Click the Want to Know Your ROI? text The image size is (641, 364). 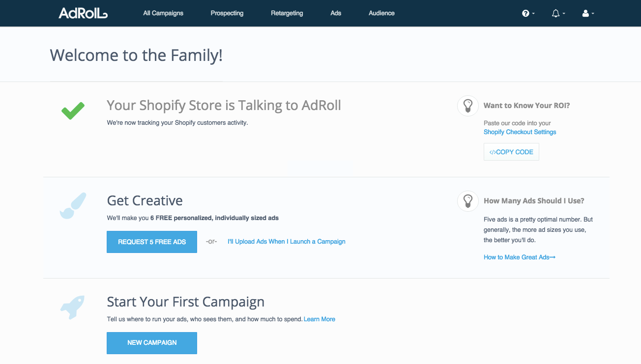pos(527,106)
